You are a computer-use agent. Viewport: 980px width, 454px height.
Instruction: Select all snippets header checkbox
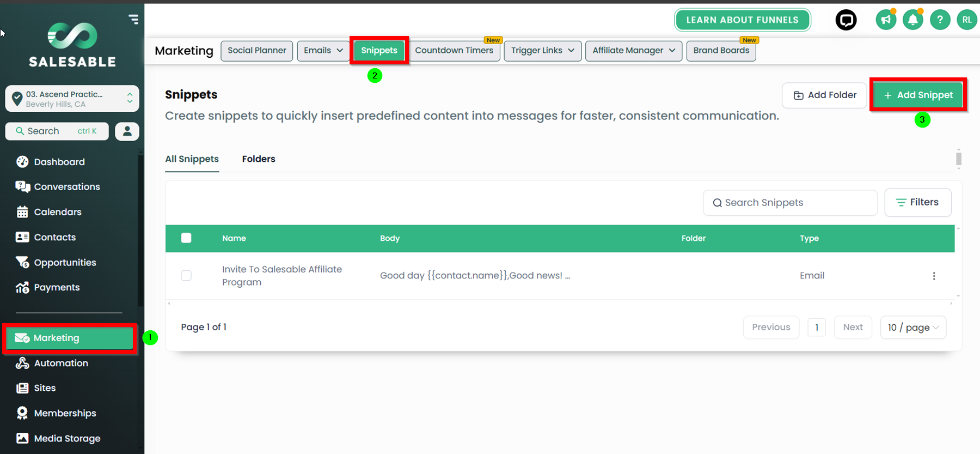[186, 238]
